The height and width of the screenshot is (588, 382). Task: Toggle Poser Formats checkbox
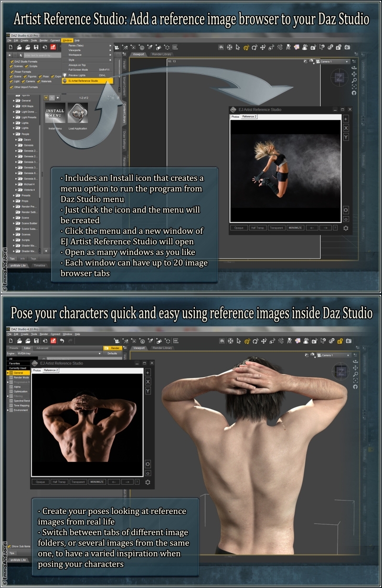(x=11, y=72)
